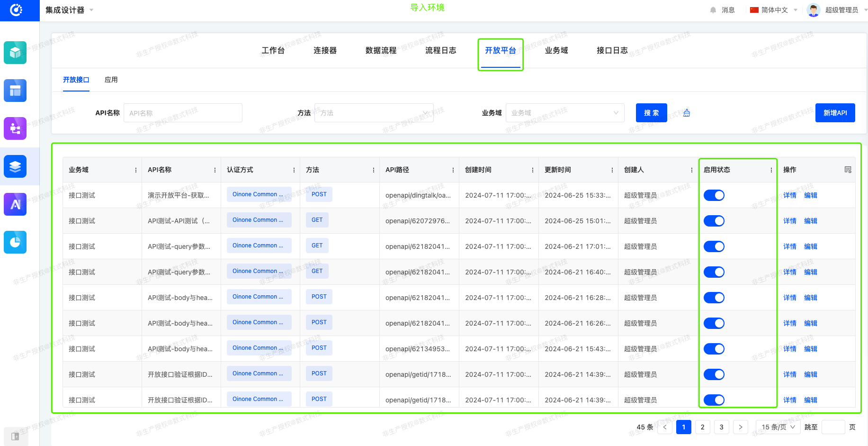Toggle status for row updated 2024-06-21 16:28
This screenshot has height=446, width=868.
click(x=714, y=298)
